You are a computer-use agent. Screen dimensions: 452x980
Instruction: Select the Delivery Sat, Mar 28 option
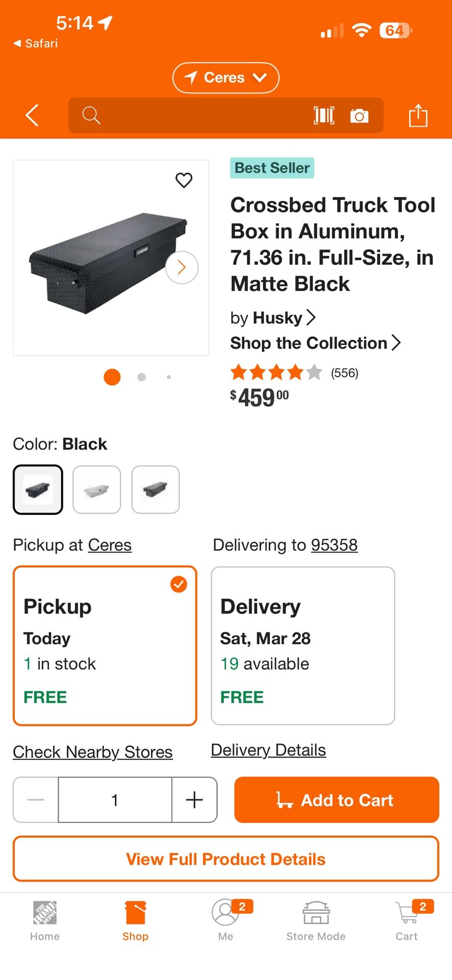[303, 646]
